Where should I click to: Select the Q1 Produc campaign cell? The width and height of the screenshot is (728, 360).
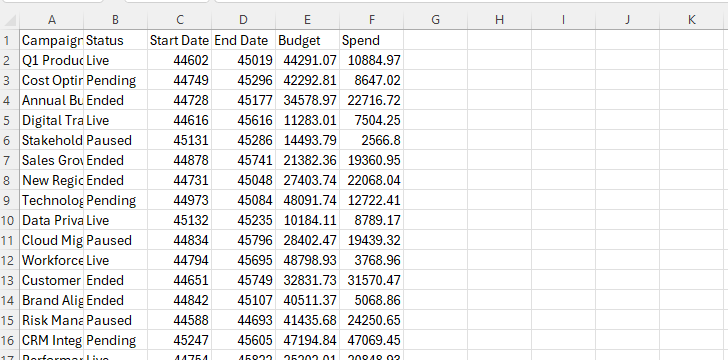52,60
